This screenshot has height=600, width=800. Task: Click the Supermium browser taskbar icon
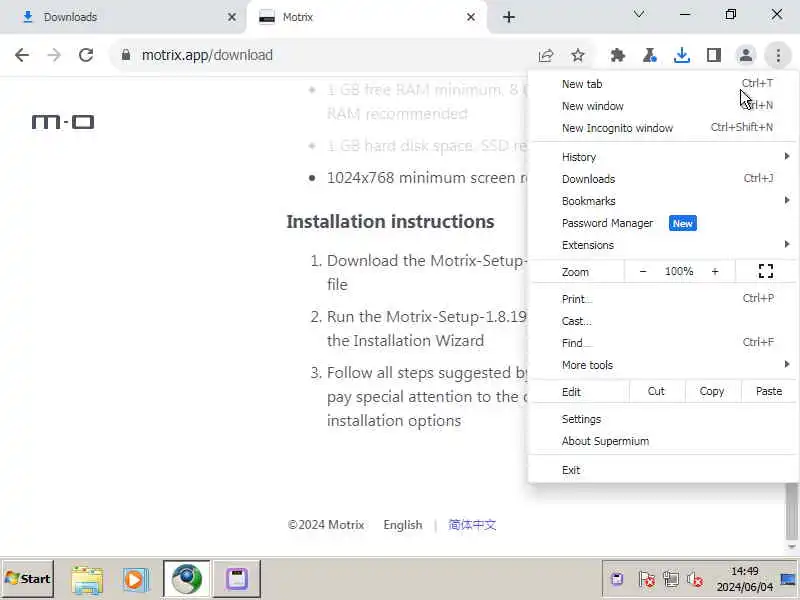(187, 579)
